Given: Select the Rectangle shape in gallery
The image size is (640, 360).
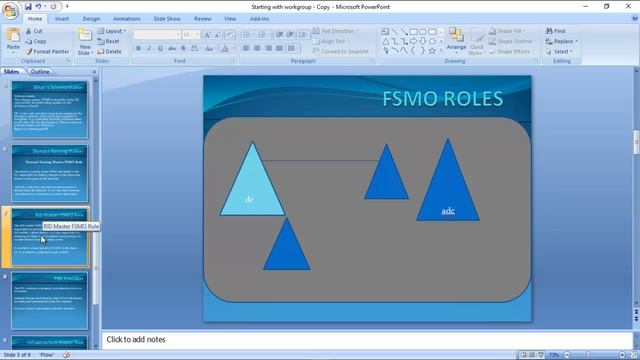Looking at the screenshot, I should (413, 31).
